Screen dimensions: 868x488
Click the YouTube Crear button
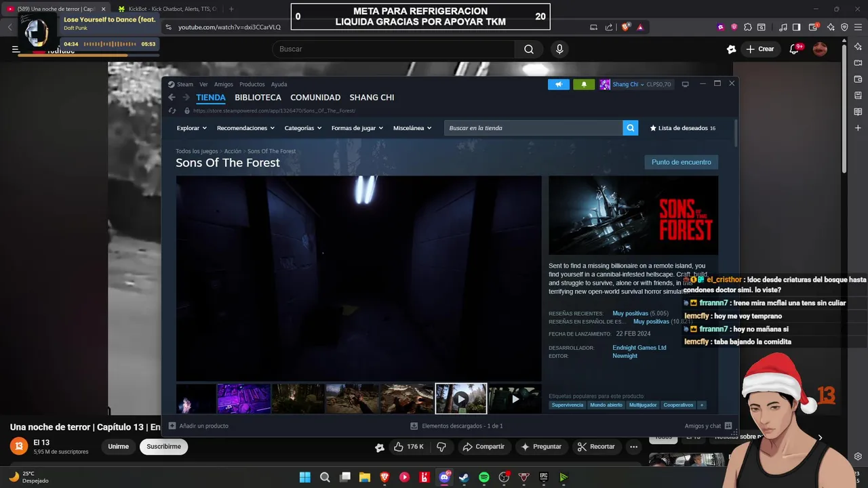click(x=760, y=49)
